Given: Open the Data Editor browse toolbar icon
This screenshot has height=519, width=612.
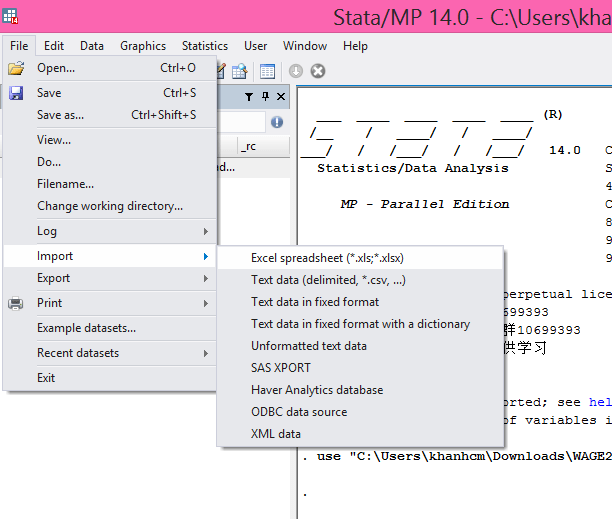Looking at the screenshot, I should click(240, 71).
